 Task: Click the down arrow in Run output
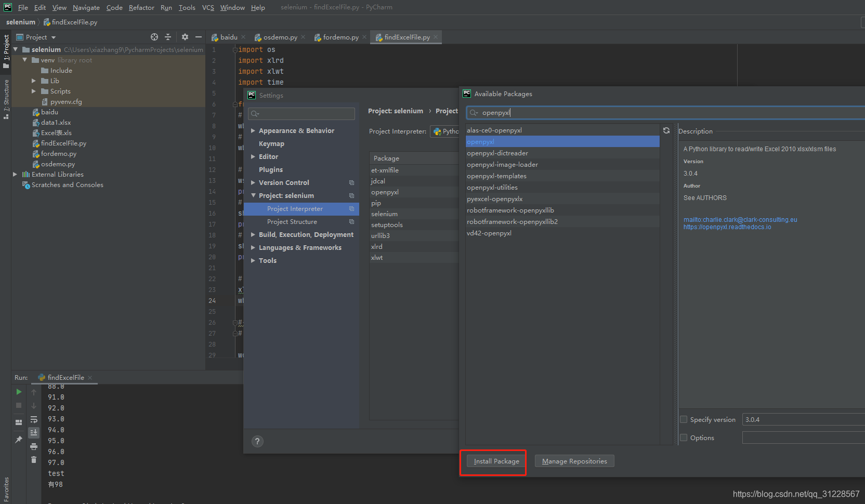click(x=34, y=406)
